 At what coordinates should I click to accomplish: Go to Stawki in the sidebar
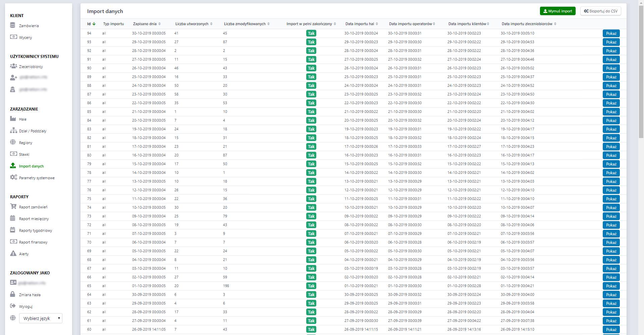[24, 154]
